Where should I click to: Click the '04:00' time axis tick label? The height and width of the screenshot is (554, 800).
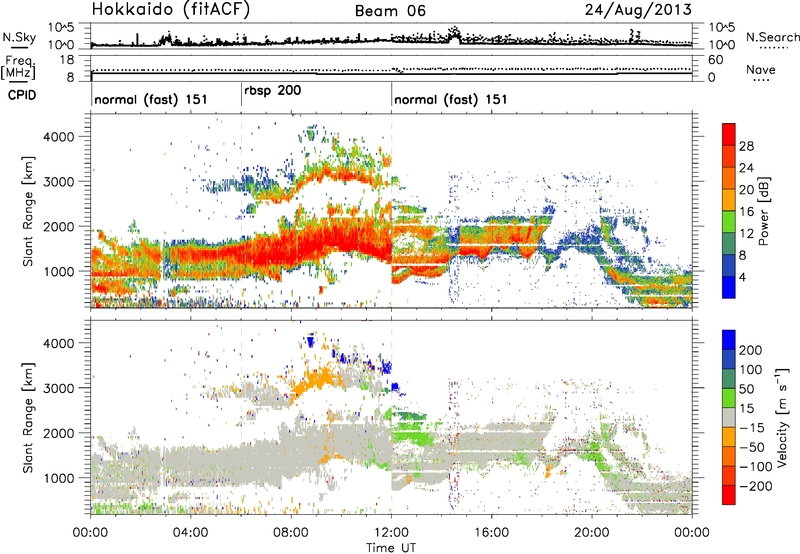(x=190, y=533)
